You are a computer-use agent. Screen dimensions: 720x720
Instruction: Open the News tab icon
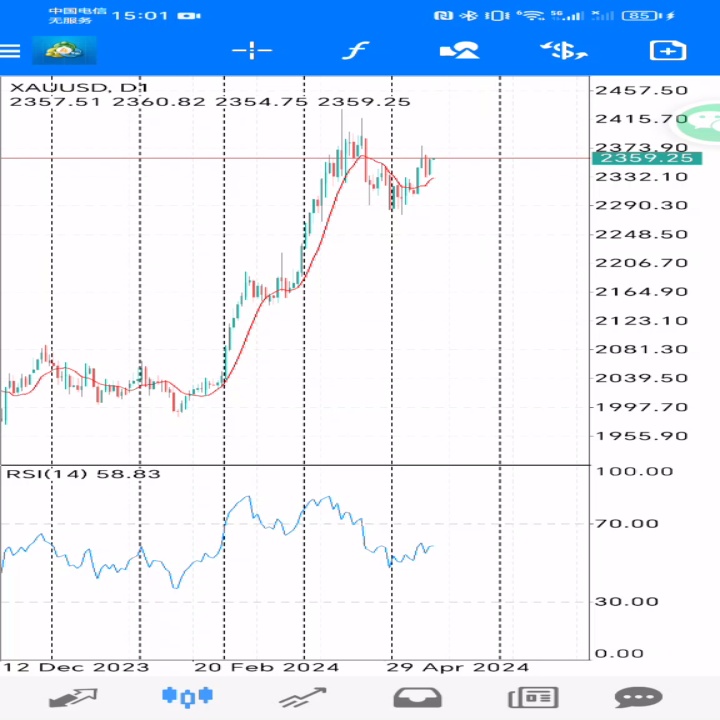click(x=532, y=697)
